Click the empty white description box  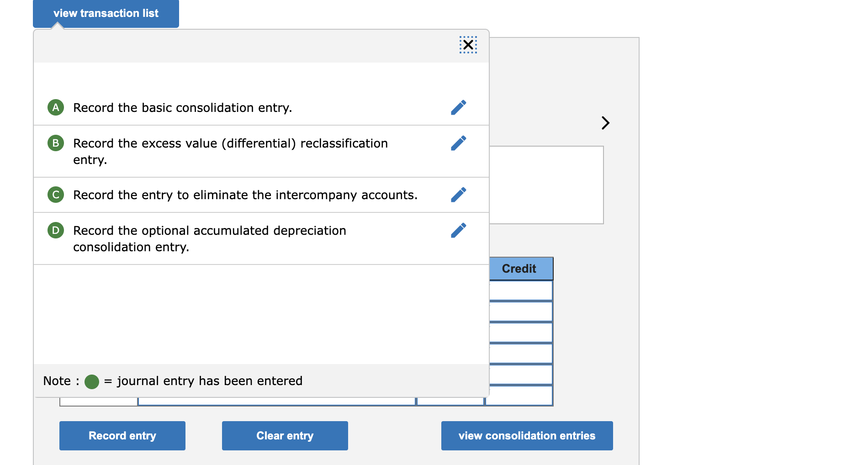[546, 185]
